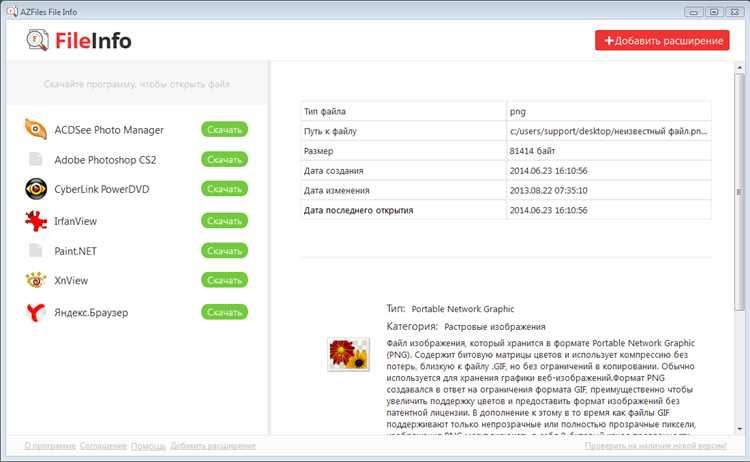
Task: Click the Путь к файлу cell
Action: point(403,131)
